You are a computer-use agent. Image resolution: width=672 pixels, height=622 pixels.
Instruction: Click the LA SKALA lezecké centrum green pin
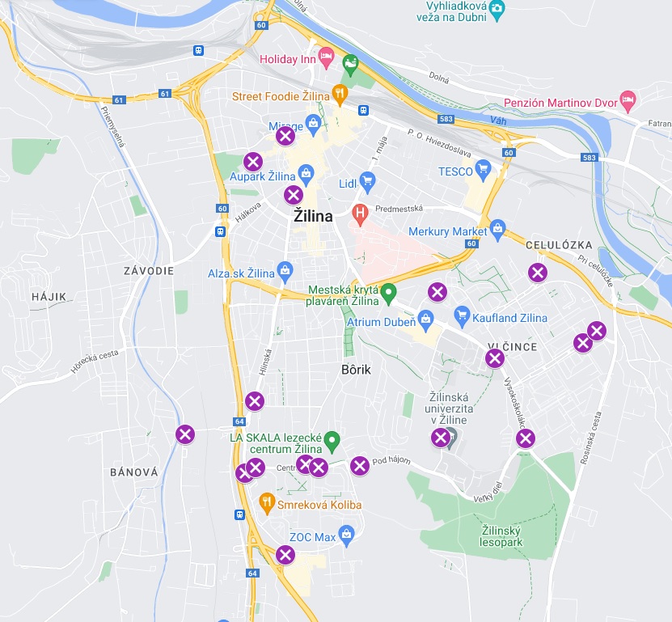332,441
